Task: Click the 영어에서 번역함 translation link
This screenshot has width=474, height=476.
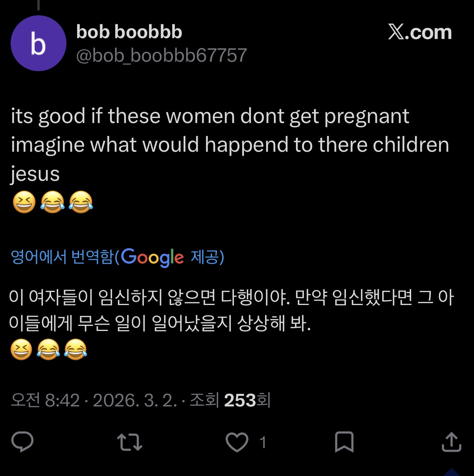Action: [x=62, y=257]
